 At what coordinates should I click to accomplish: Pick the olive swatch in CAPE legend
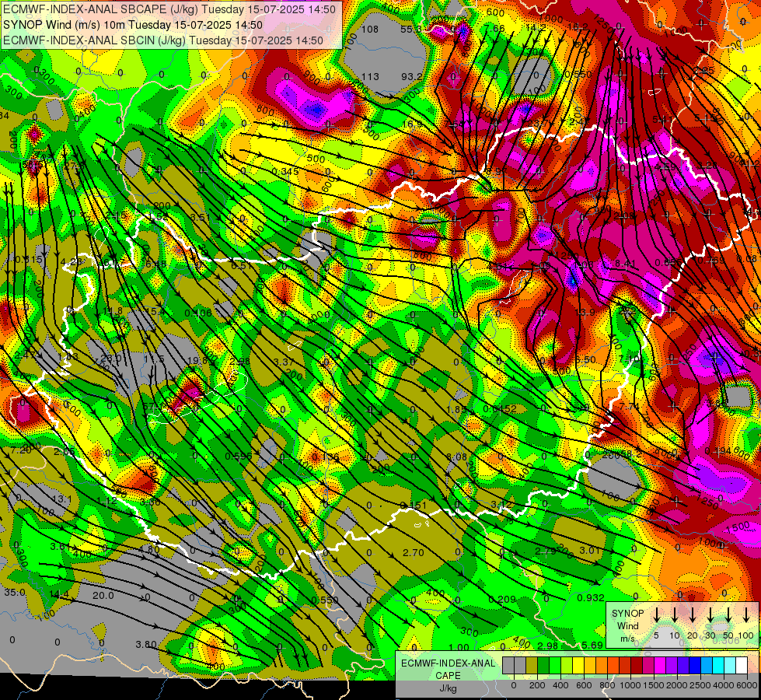click(x=532, y=665)
